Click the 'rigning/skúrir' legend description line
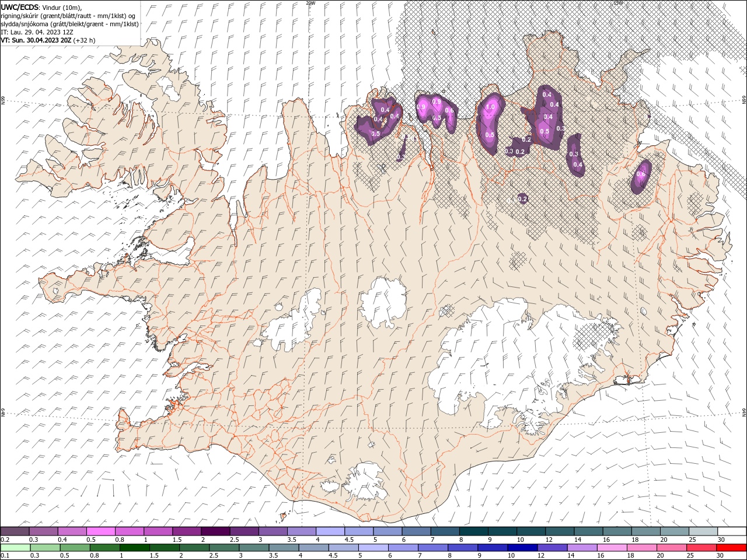The width and height of the screenshot is (747, 560). pos(68,16)
